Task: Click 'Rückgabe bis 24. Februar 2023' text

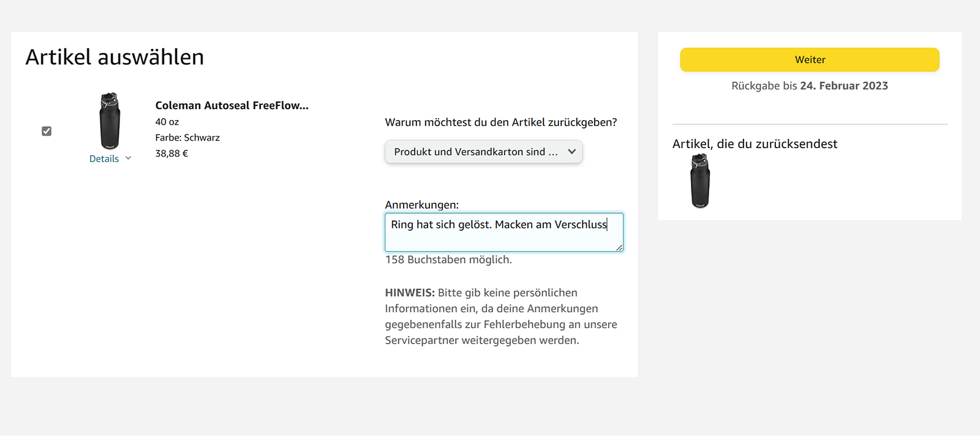Action: 810,86
